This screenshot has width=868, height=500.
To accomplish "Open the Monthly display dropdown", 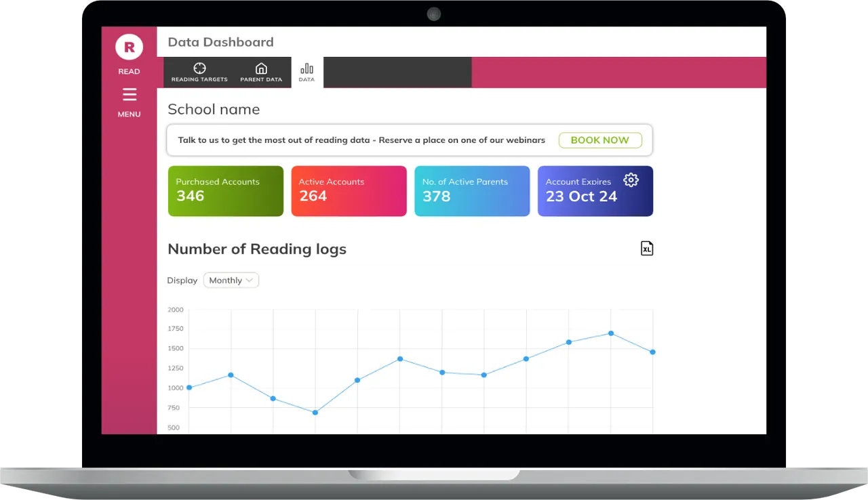I will [x=231, y=280].
